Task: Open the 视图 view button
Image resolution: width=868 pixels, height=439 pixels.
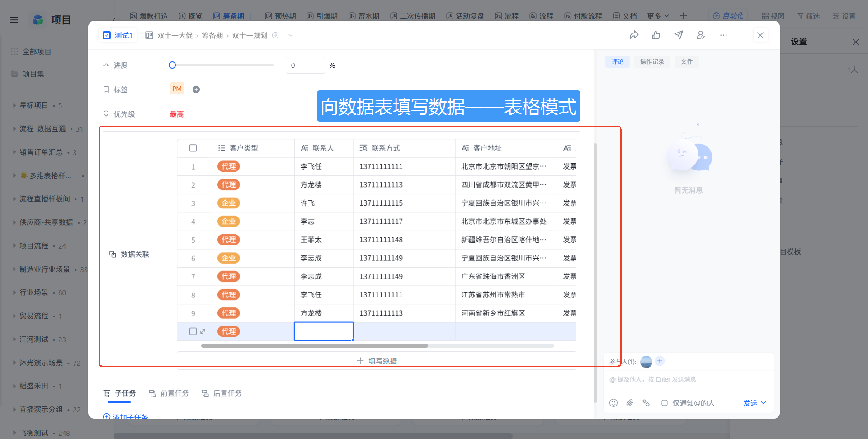Action: 773,16
